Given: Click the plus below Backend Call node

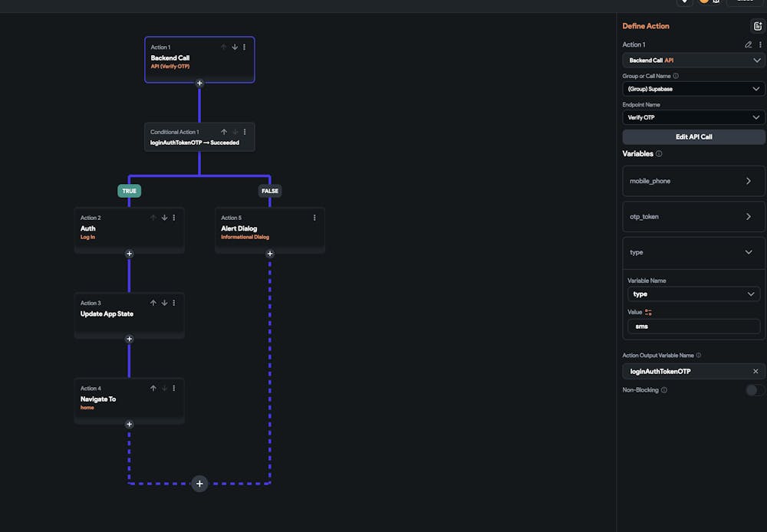Looking at the screenshot, I should pyautogui.click(x=199, y=83).
